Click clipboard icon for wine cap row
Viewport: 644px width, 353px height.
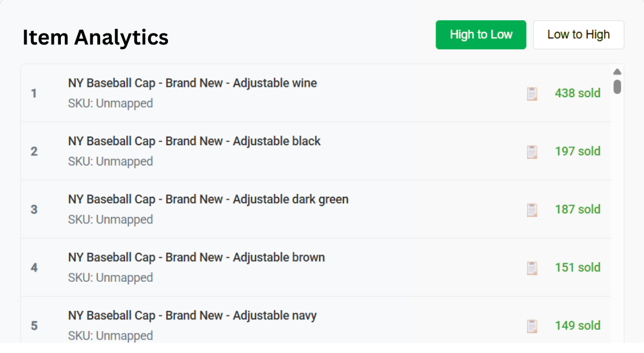(x=532, y=94)
